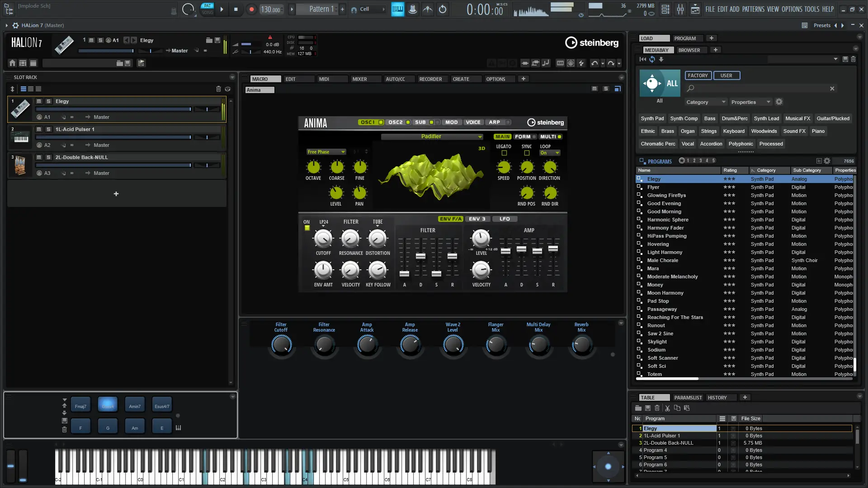The height and width of the screenshot is (488, 868).
Task: Click the MIDI reset lightning icon
Action: tap(581, 63)
